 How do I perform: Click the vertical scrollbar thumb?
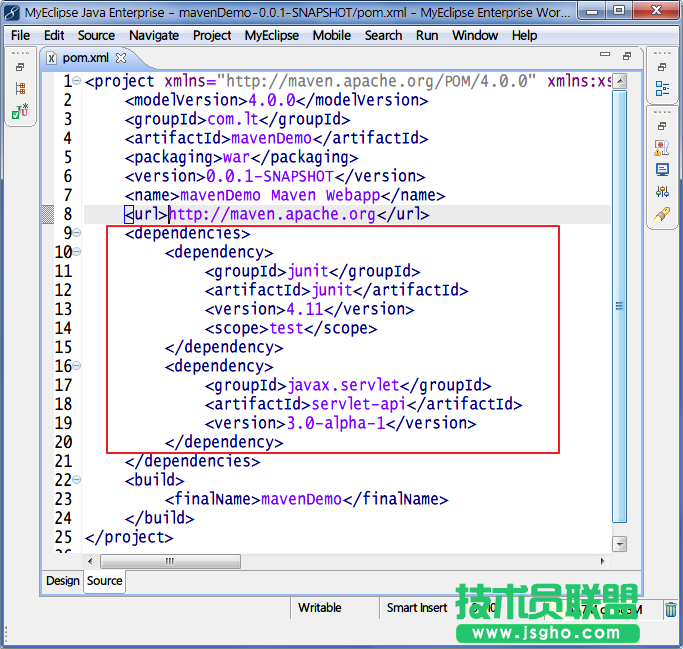[x=619, y=306]
